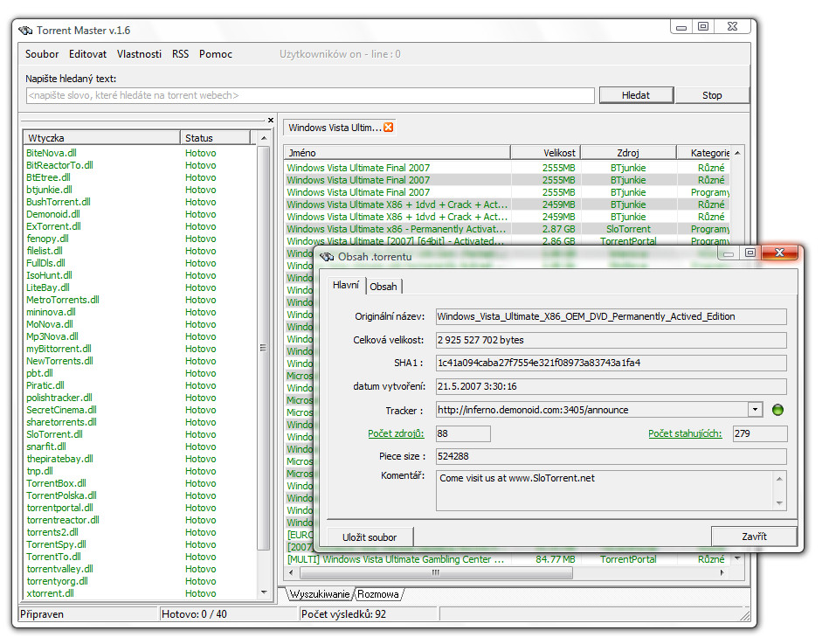Switch to the Obsah tab in dialog

coord(383,287)
